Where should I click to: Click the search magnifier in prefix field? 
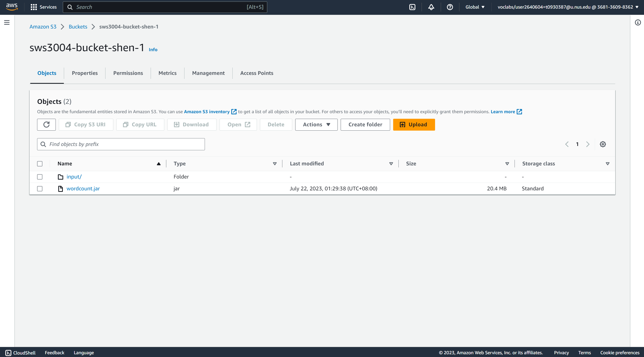coord(43,144)
